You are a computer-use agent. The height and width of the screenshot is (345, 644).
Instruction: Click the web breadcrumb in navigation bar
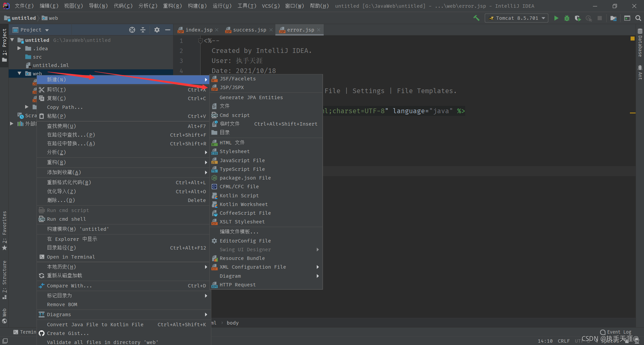coord(50,18)
